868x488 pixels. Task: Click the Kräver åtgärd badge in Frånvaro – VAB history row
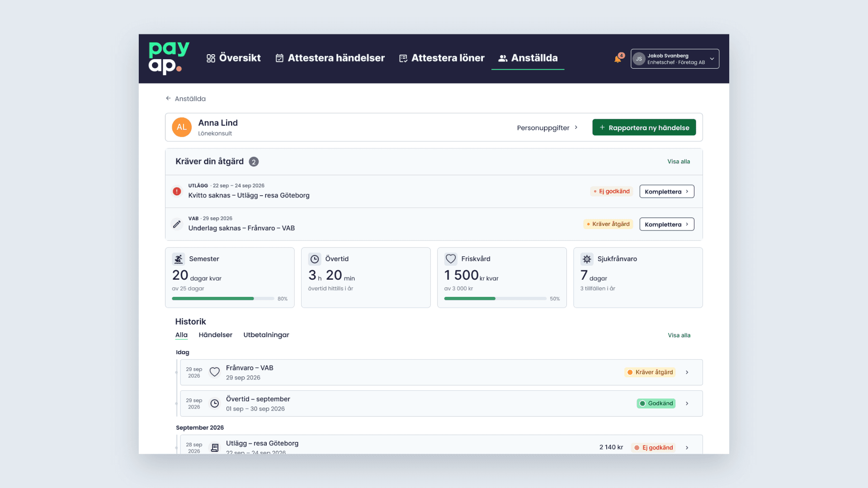click(x=650, y=372)
